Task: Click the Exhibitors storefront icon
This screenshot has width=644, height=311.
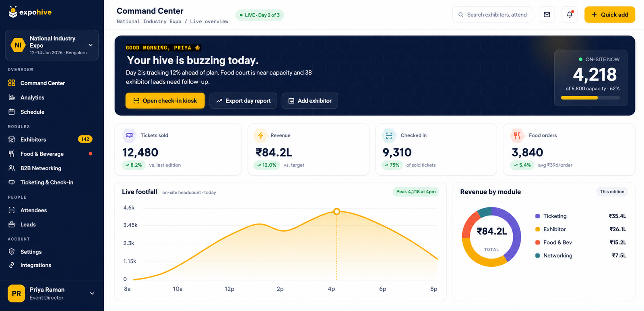Action: [x=12, y=139]
